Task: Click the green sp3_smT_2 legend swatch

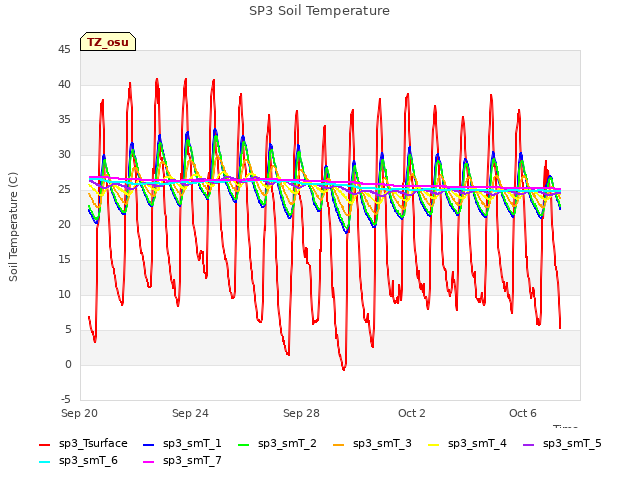Action: [244, 445]
